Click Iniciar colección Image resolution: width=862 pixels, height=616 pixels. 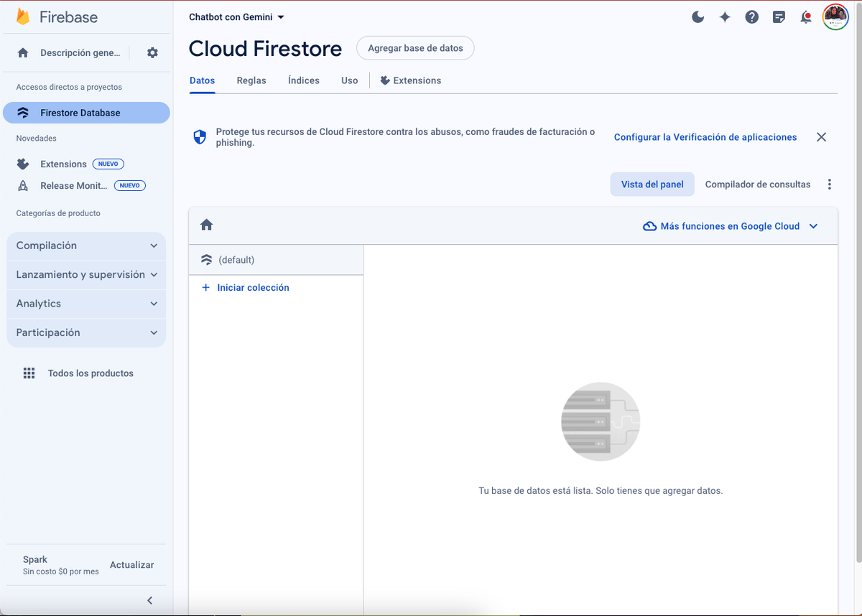pos(245,287)
